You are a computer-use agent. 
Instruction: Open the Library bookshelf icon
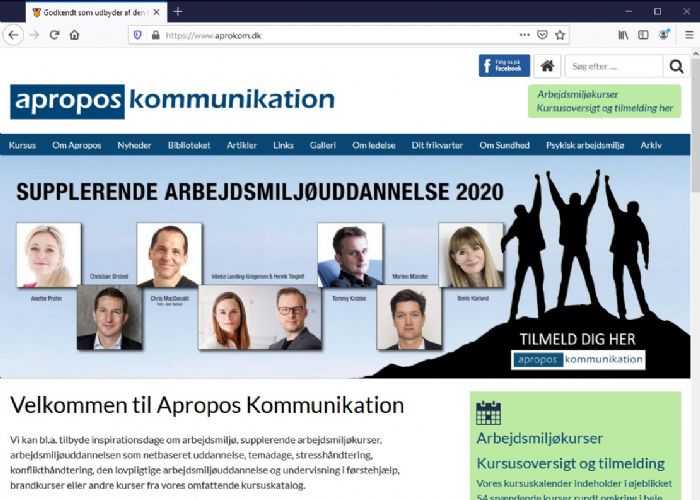(623, 34)
